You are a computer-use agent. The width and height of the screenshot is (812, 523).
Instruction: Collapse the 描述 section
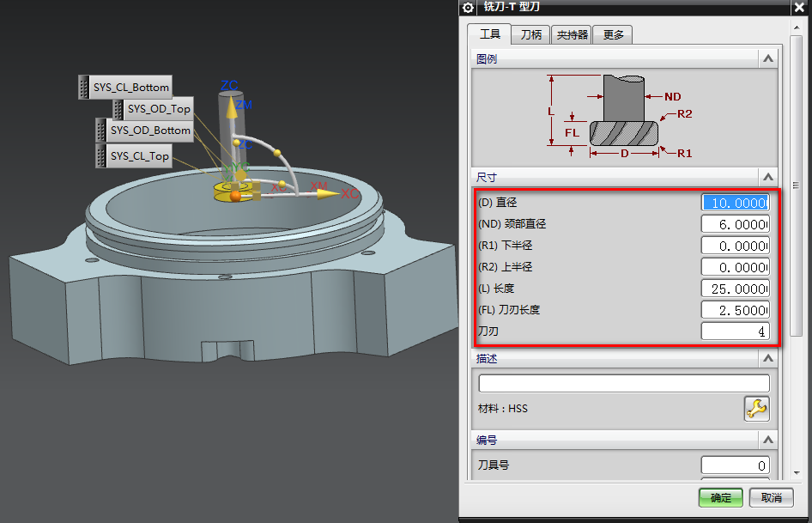(767, 358)
